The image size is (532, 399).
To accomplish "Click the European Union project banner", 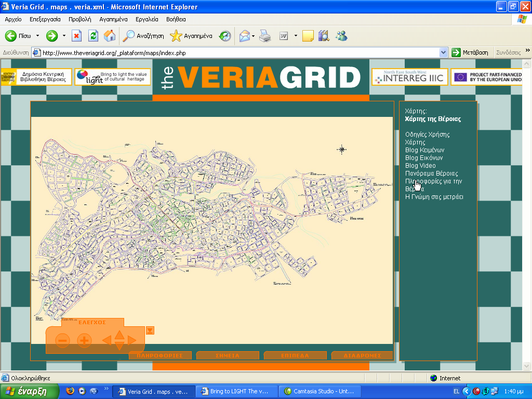I will [x=486, y=77].
